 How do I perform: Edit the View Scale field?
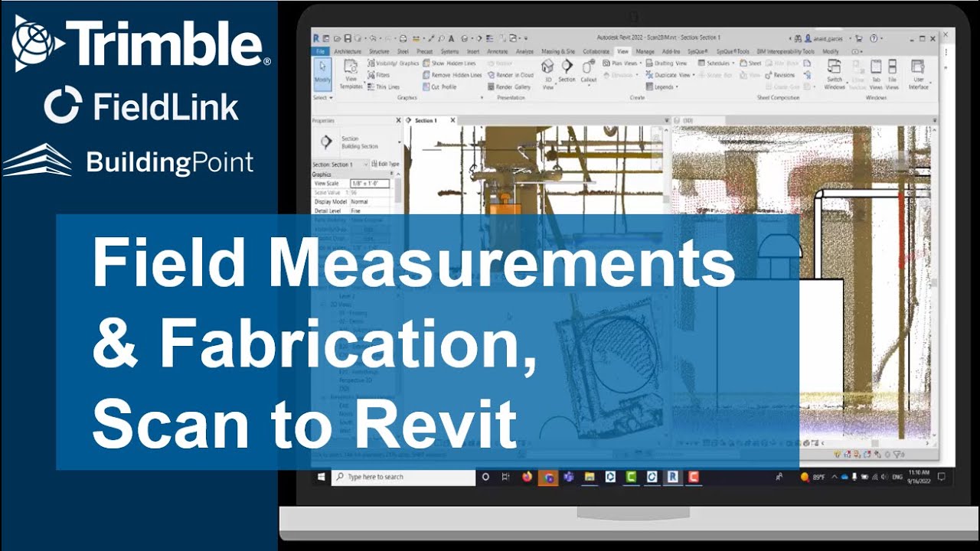370,184
